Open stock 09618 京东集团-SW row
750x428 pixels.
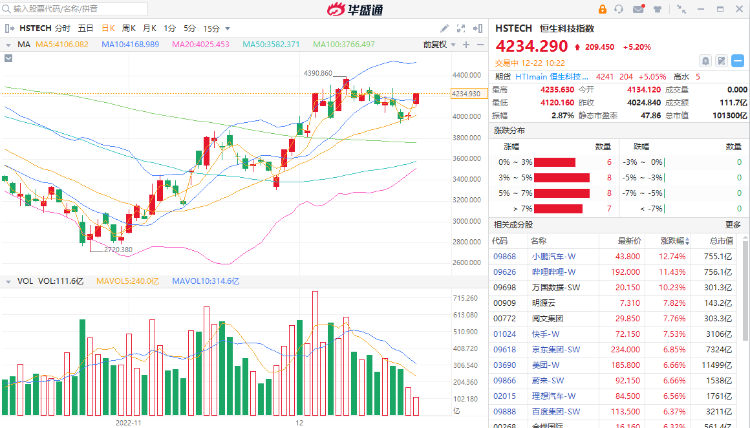[x=614, y=350]
